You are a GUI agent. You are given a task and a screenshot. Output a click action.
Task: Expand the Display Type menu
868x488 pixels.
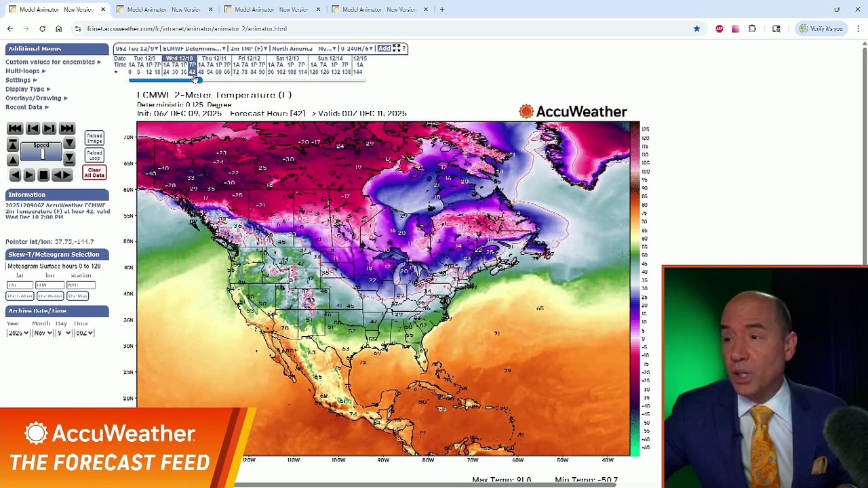click(28, 89)
